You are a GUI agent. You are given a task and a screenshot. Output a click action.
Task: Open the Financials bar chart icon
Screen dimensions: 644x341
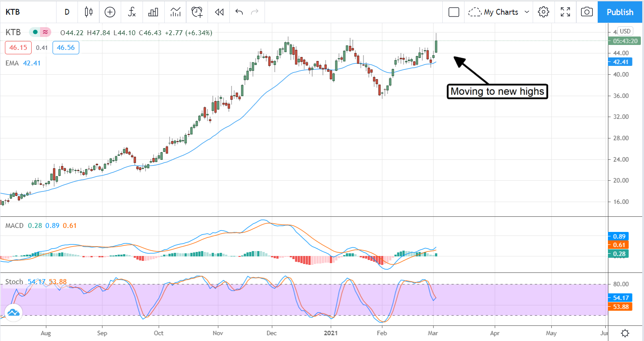click(153, 12)
